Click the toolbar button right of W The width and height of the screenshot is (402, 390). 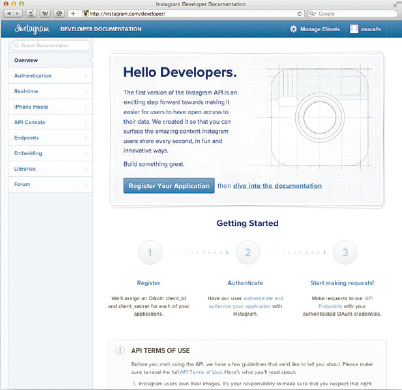(59, 14)
